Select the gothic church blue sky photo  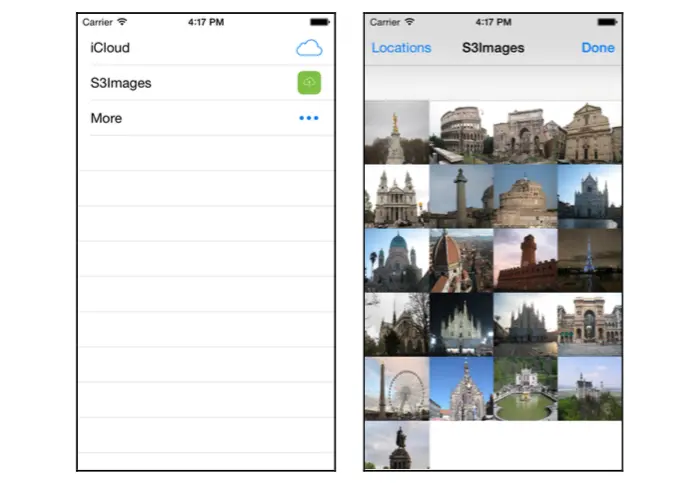pos(461,388)
